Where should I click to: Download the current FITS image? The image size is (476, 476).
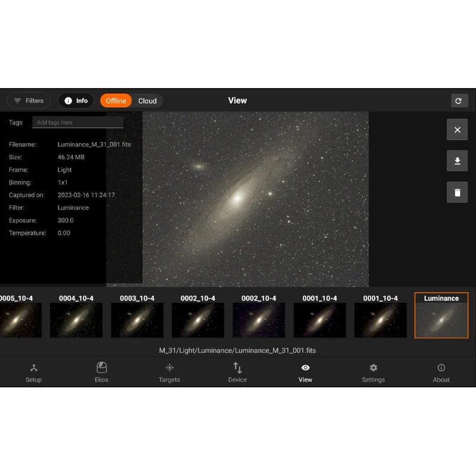point(457,161)
